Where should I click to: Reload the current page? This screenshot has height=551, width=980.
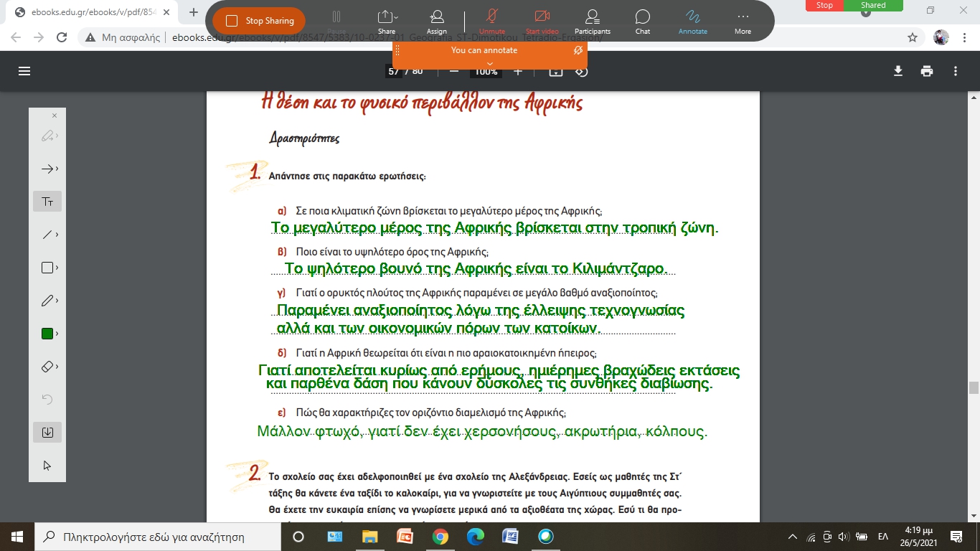[62, 37]
